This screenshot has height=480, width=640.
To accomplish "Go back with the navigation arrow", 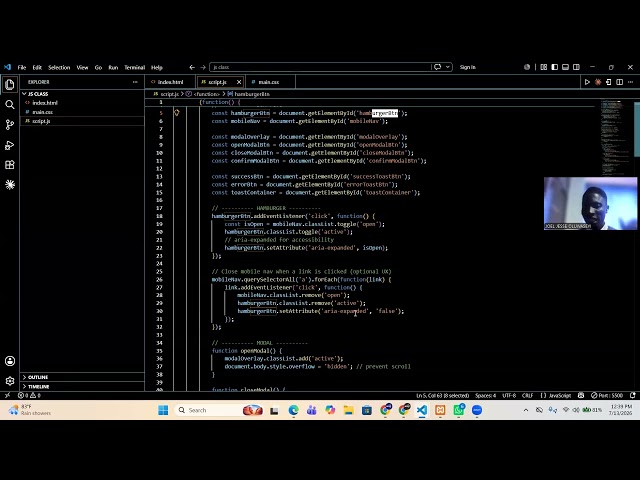I will click(x=192, y=67).
